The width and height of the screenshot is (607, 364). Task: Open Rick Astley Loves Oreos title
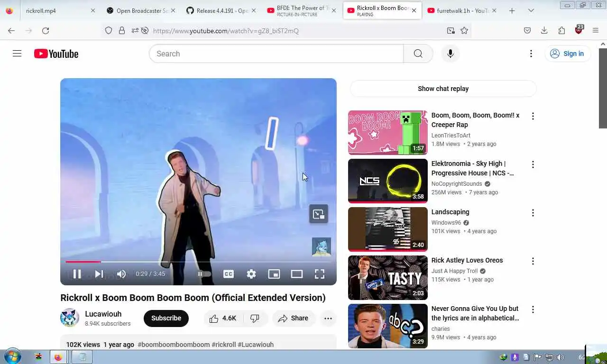coord(467,260)
